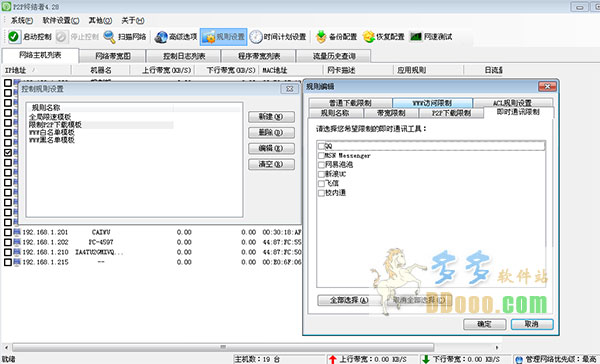Image resolution: width=600 pixels, height=364 pixels.
Task: Open 时间计划设置 clock icon
Action: pos(256,37)
